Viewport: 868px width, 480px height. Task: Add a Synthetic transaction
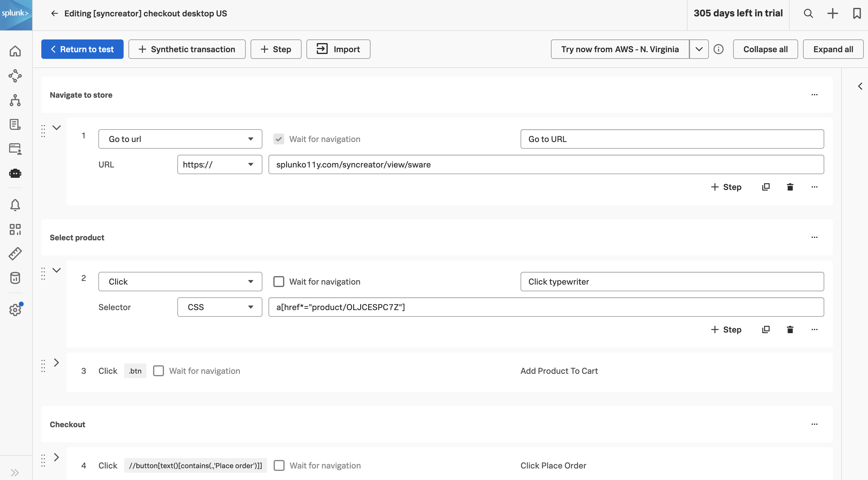(187, 49)
